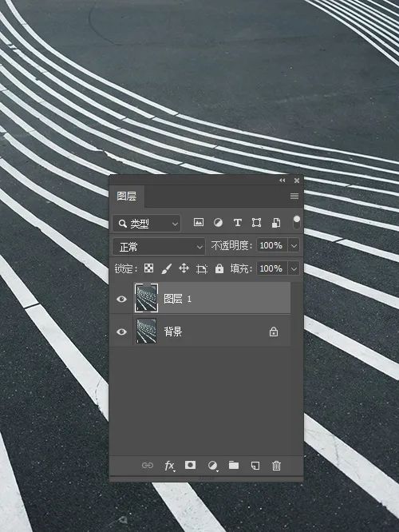Viewport: 399px width, 532px height.
Task: Create new fill or adjustment layer
Action: pyautogui.click(x=212, y=466)
